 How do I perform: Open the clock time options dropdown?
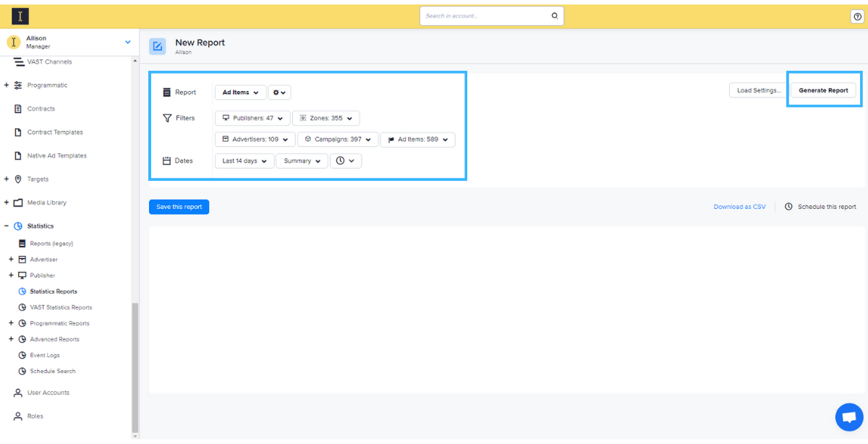pos(346,161)
